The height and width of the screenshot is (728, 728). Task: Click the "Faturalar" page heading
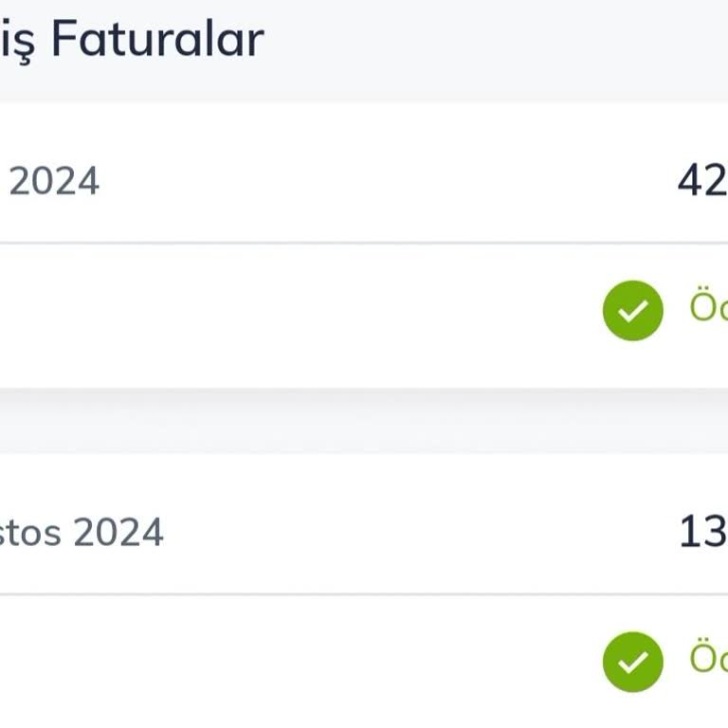click(157, 40)
